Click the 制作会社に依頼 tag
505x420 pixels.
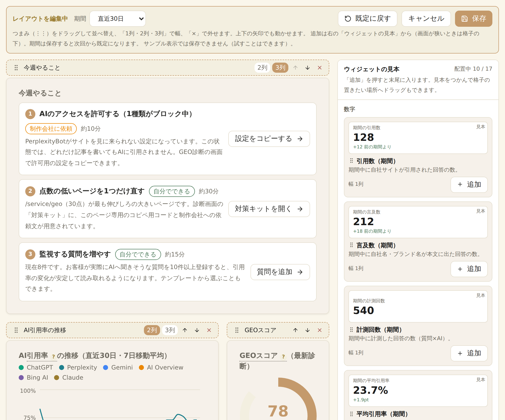point(51,129)
